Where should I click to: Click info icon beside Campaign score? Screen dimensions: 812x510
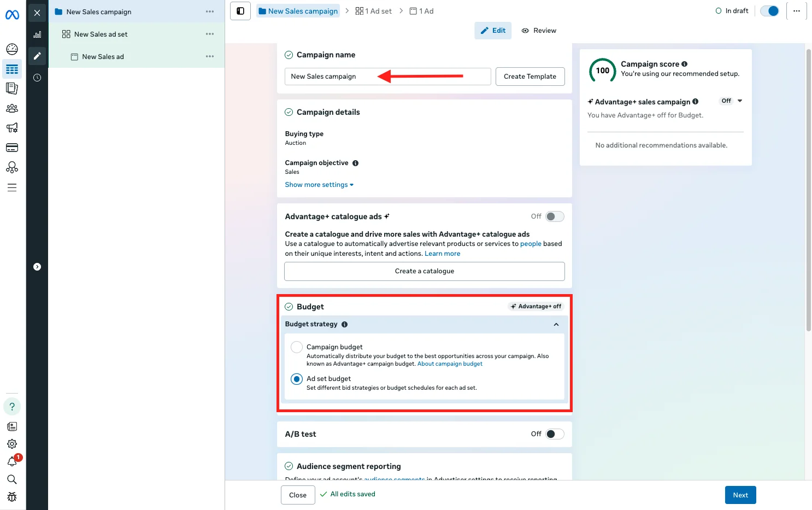click(685, 64)
